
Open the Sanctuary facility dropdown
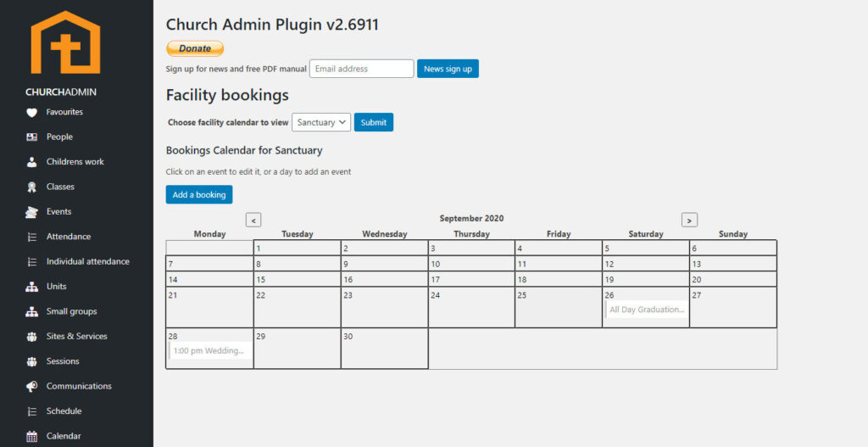click(321, 122)
